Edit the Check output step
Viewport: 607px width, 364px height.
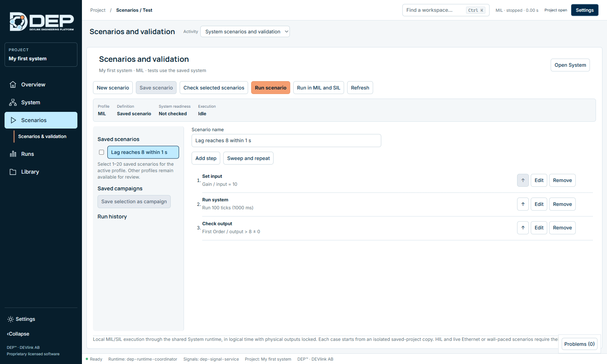pos(539,228)
